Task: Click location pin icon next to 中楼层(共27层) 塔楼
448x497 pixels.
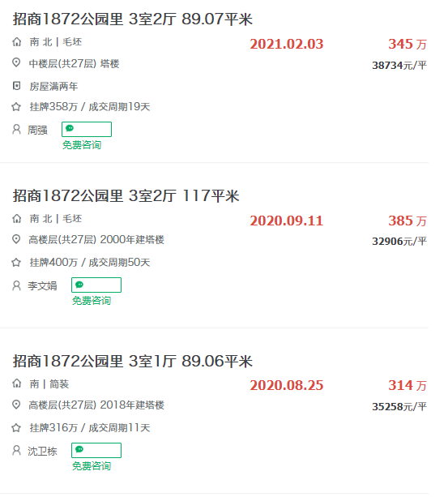Action: [x=16, y=62]
